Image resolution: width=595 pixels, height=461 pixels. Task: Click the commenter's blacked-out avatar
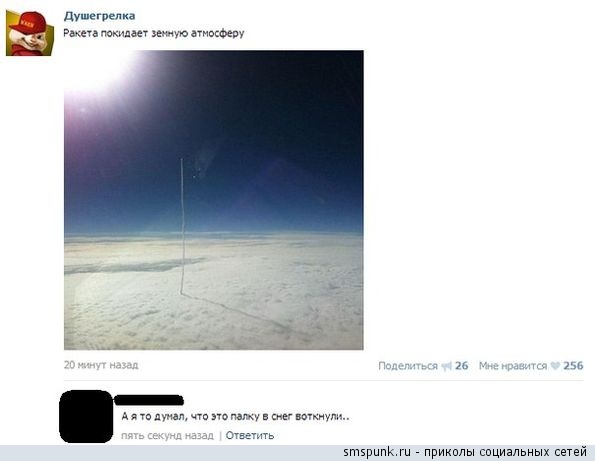pos(86,416)
